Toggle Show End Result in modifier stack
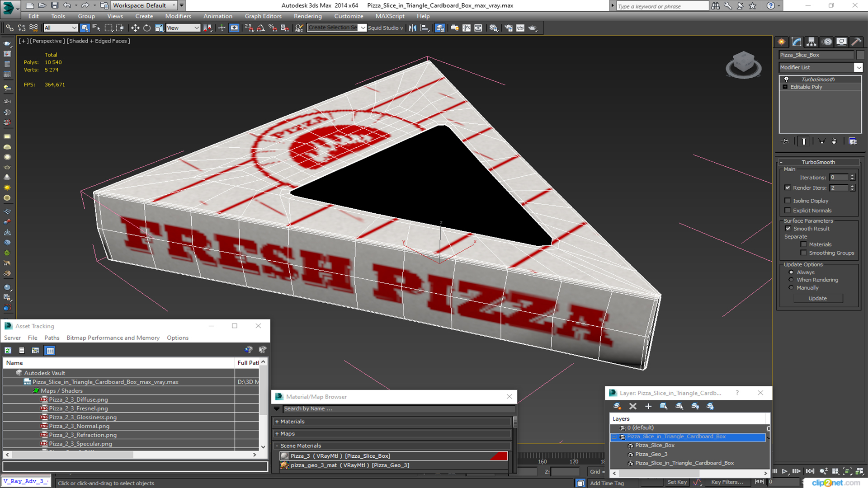868x488 pixels. tap(804, 141)
